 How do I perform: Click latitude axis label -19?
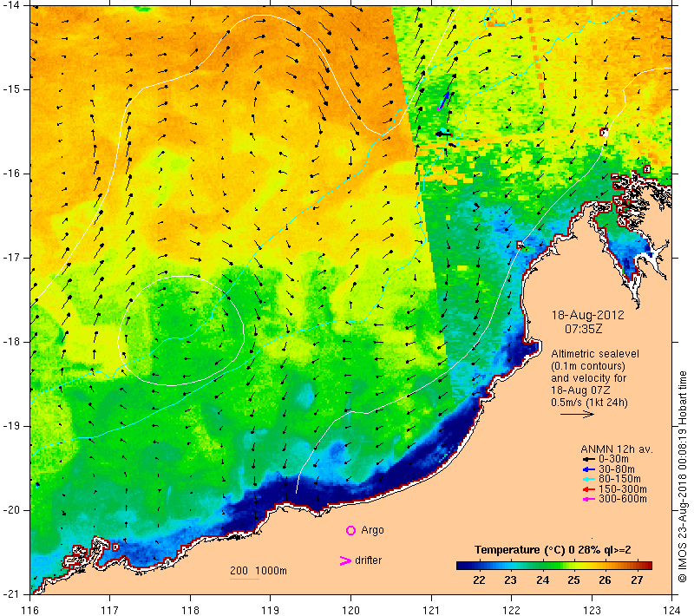pyautogui.click(x=10, y=426)
